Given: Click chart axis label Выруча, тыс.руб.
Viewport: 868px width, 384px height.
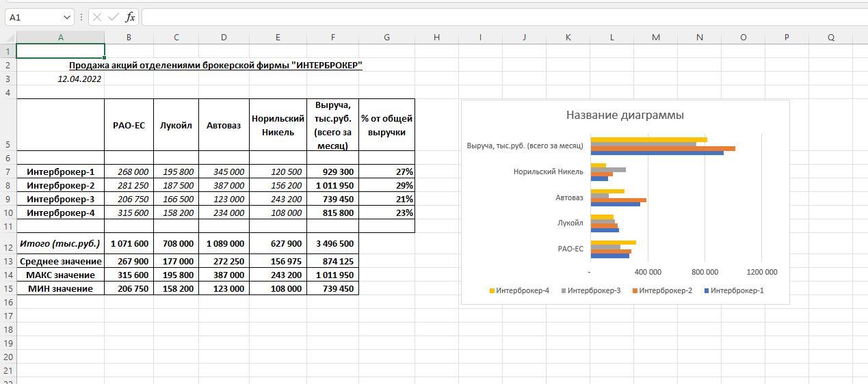Looking at the screenshot, I should [x=525, y=146].
